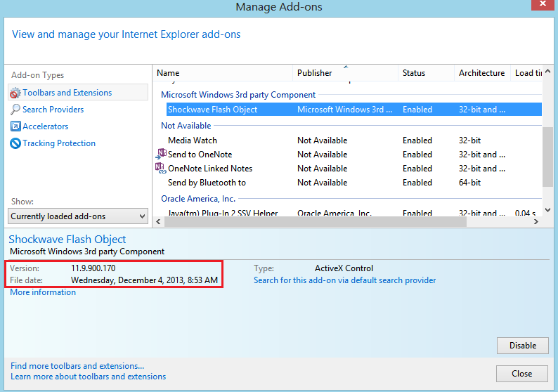Open the More information link
The height and width of the screenshot is (392, 558).
[x=43, y=292]
